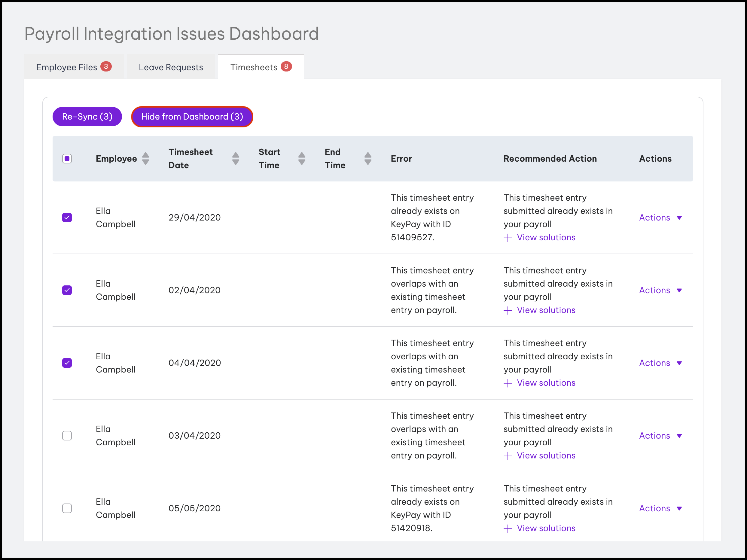
Task: Click Hide from Dashboard (3) button
Action: (192, 117)
